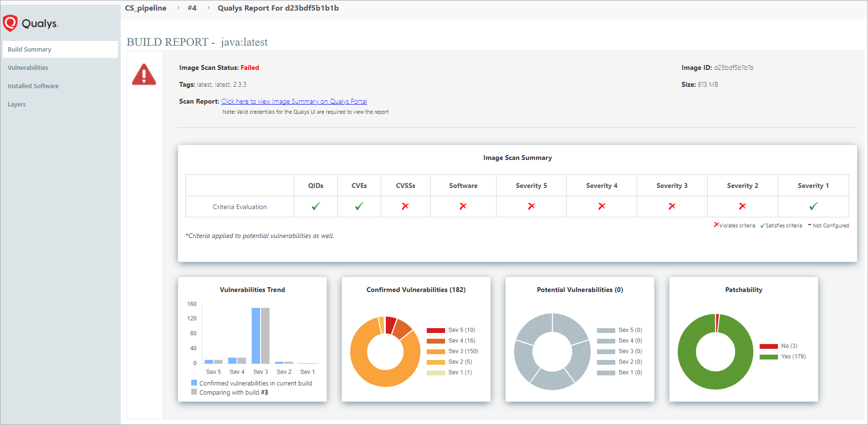Image resolution: width=868 pixels, height=425 pixels.
Task: Open the Installed Software section
Action: click(33, 86)
